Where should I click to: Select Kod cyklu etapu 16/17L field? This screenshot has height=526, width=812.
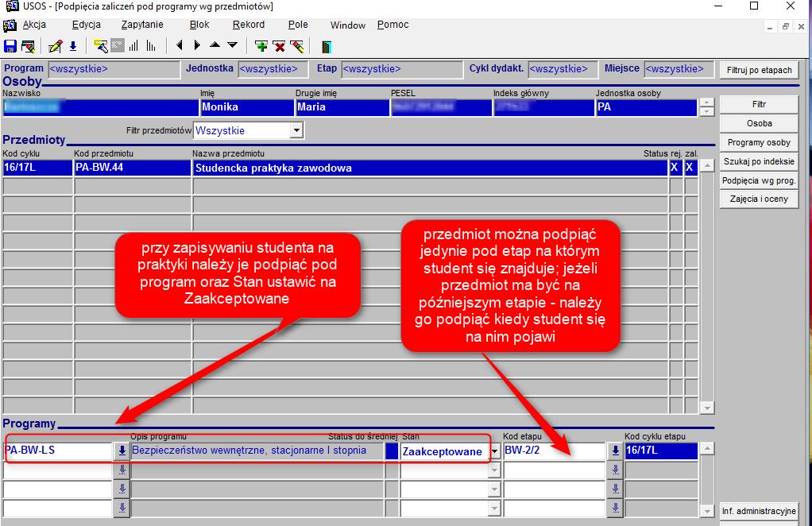[x=661, y=451]
